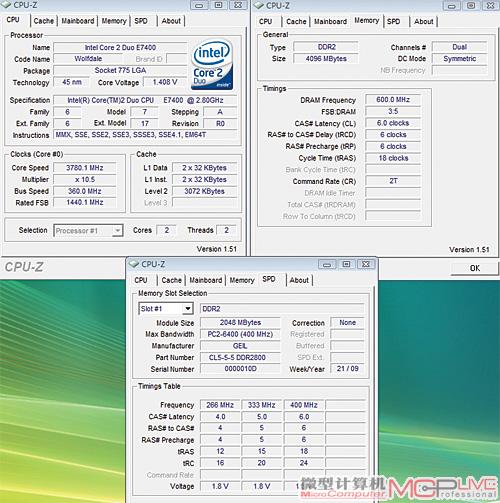Image resolution: width=500 pixels, height=503 pixels.
Task: Click the Bus Speed value 360.0 MHz
Action: pyautogui.click(x=85, y=191)
